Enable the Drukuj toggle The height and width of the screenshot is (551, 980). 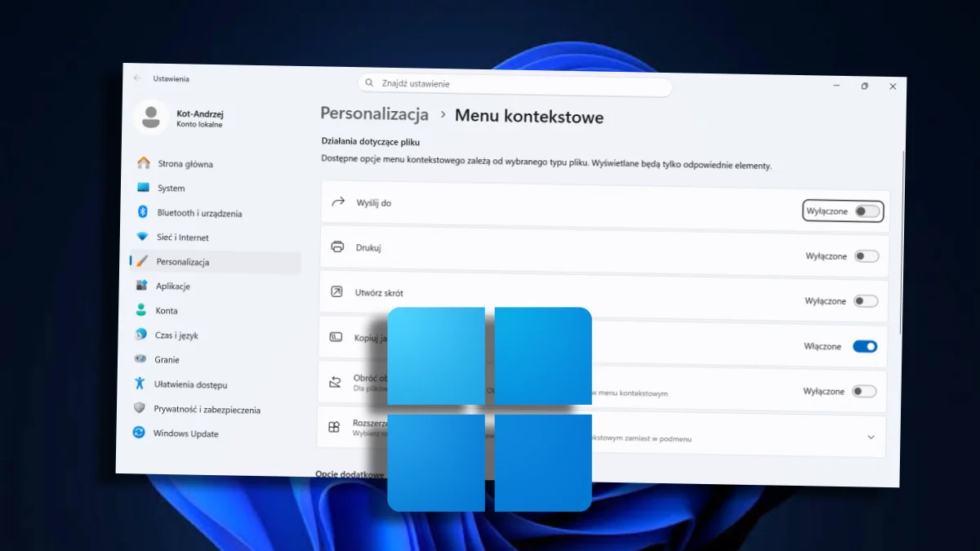(x=866, y=256)
